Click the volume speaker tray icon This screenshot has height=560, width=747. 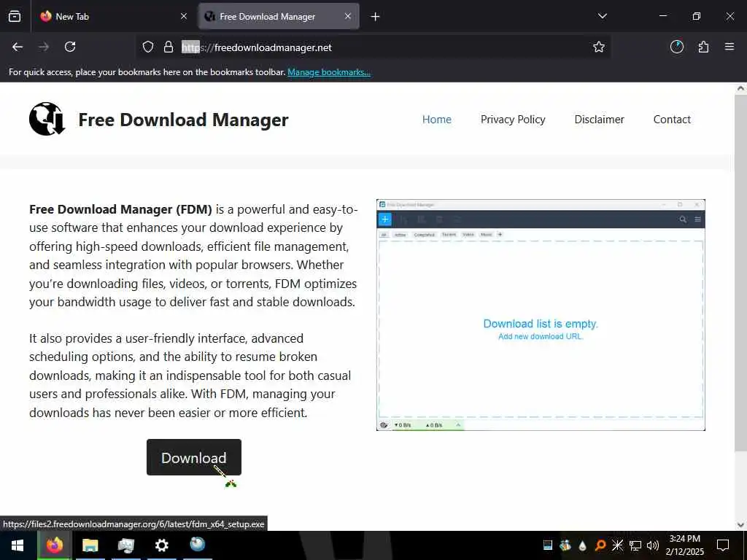[x=653, y=545]
